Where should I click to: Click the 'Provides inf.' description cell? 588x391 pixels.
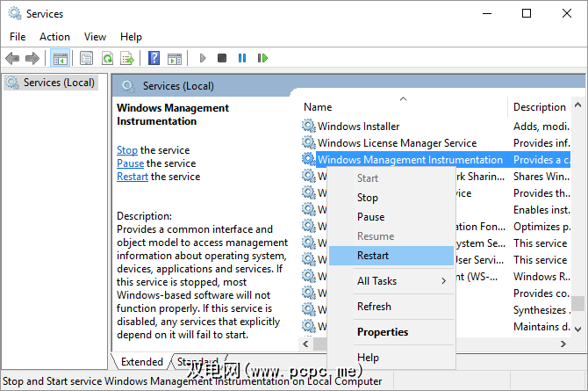[x=541, y=142]
